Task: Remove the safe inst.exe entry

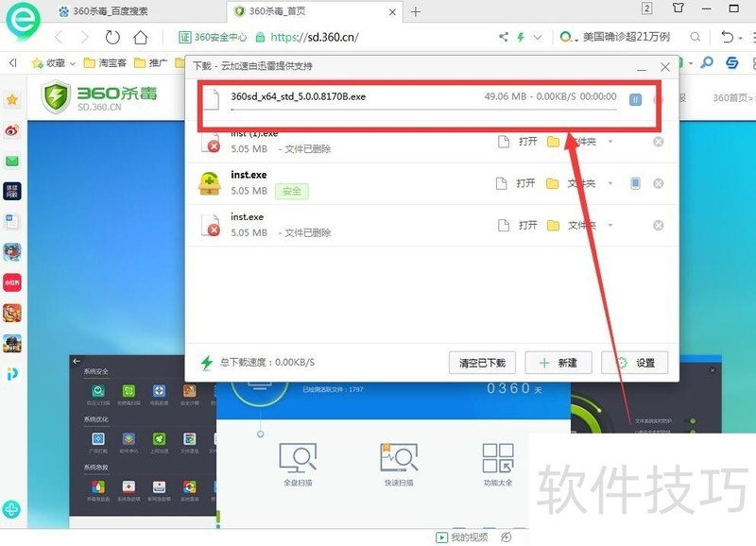Action: coord(658,183)
